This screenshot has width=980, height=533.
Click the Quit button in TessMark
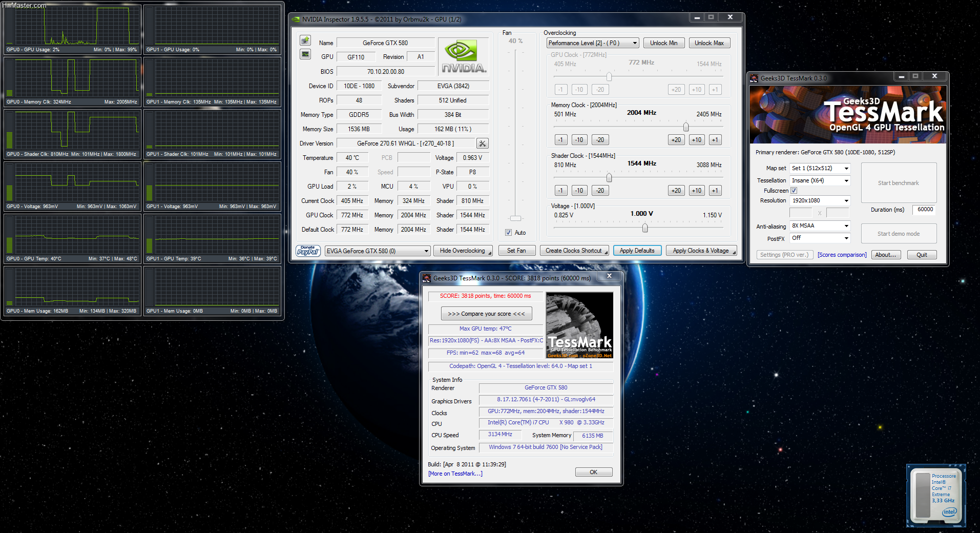coord(922,255)
